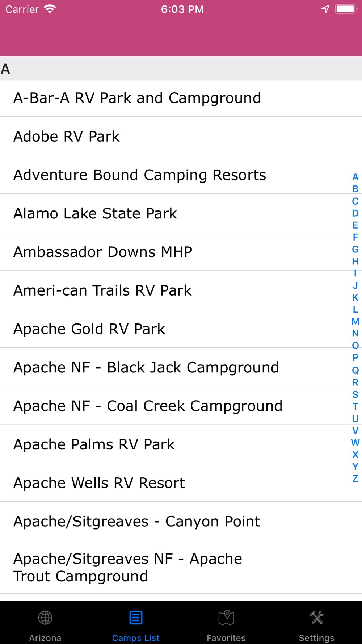Open Adobe RV Park entry

coord(181,136)
